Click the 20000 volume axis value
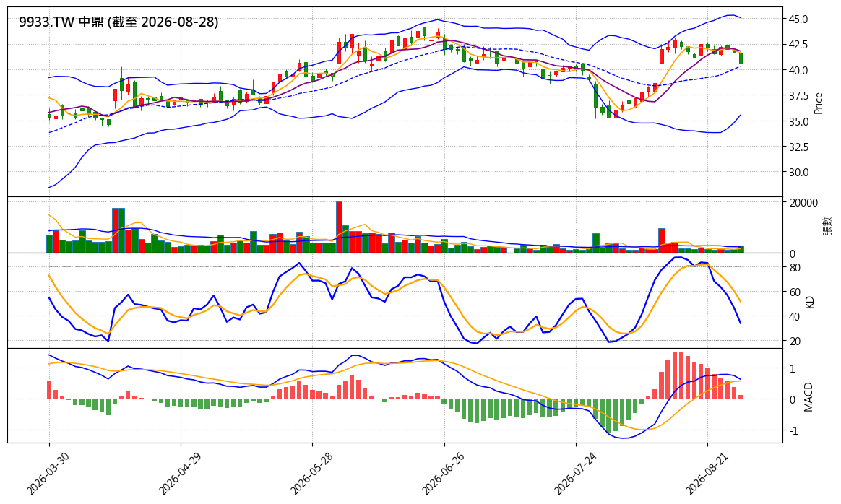The height and width of the screenshot is (504, 841). (803, 203)
